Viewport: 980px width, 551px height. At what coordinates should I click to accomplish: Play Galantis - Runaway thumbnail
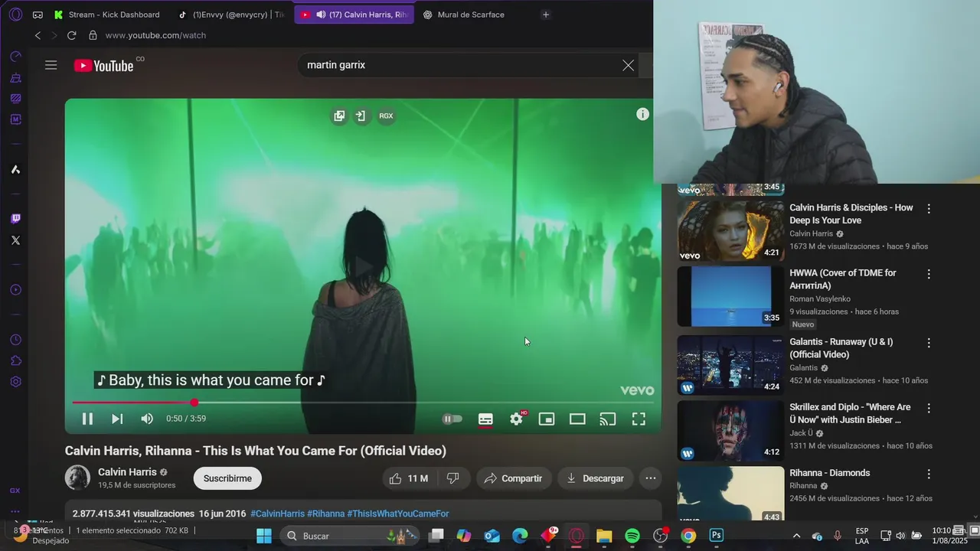pos(730,365)
